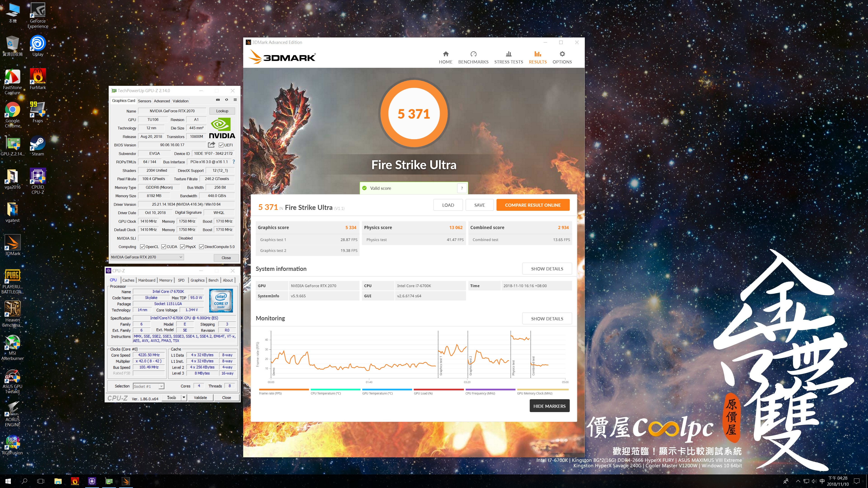Open 3DMark BENCHMARKS section
868x488 pixels.
(x=473, y=57)
